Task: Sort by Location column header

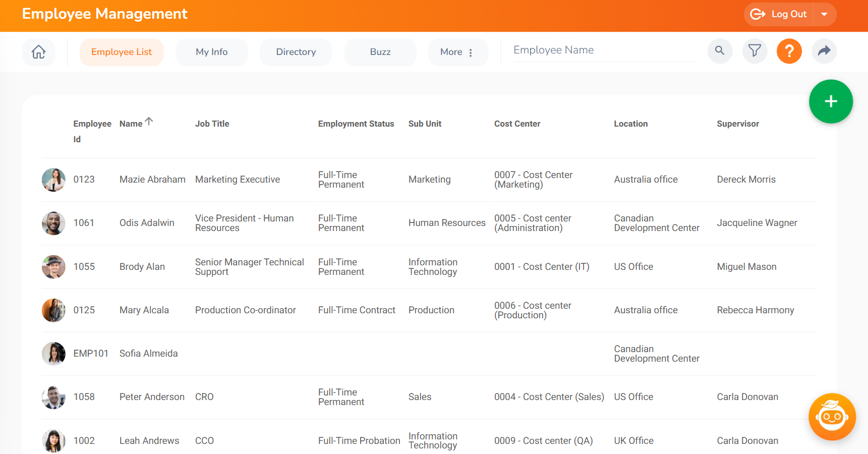Action: point(630,124)
